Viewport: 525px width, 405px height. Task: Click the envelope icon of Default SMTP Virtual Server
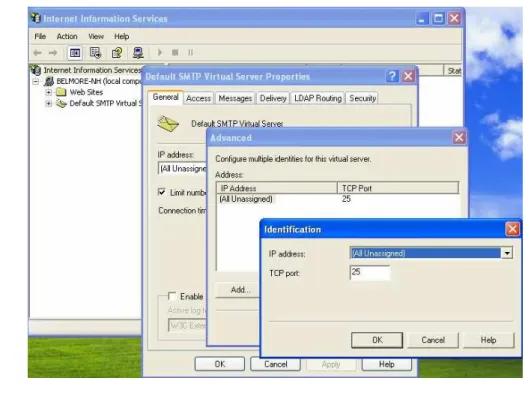[168, 124]
